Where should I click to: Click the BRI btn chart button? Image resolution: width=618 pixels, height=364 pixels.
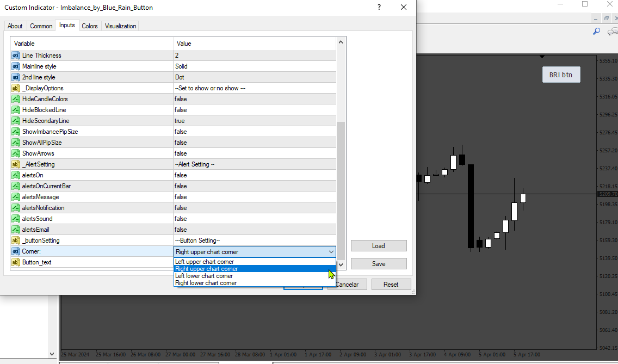coord(561,75)
